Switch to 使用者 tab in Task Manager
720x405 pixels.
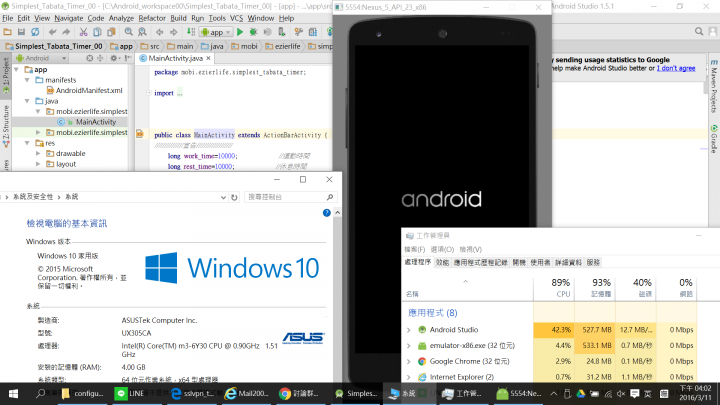[x=540, y=263]
